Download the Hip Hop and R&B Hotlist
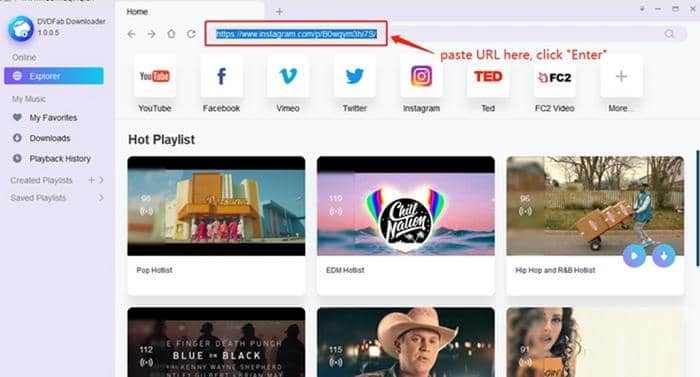Viewport: 700px width, 377px height. point(664,256)
